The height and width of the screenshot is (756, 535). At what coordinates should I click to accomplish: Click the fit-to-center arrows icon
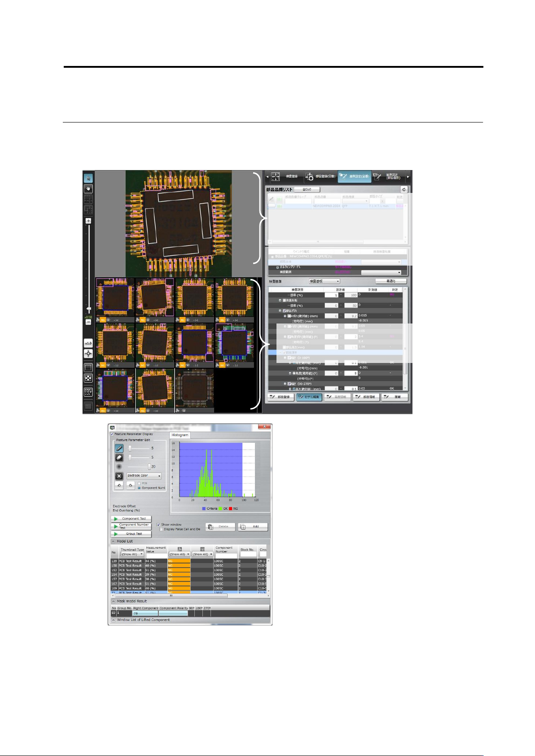click(x=88, y=354)
